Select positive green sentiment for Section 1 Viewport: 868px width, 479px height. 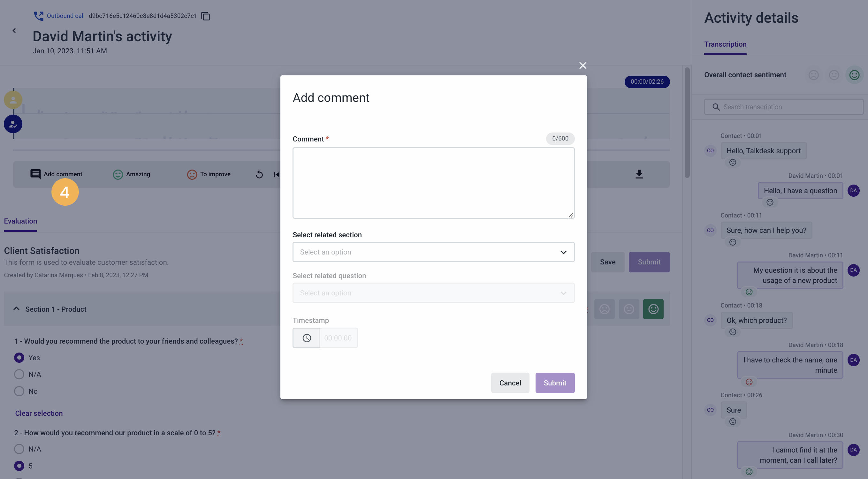pos(653,309)
